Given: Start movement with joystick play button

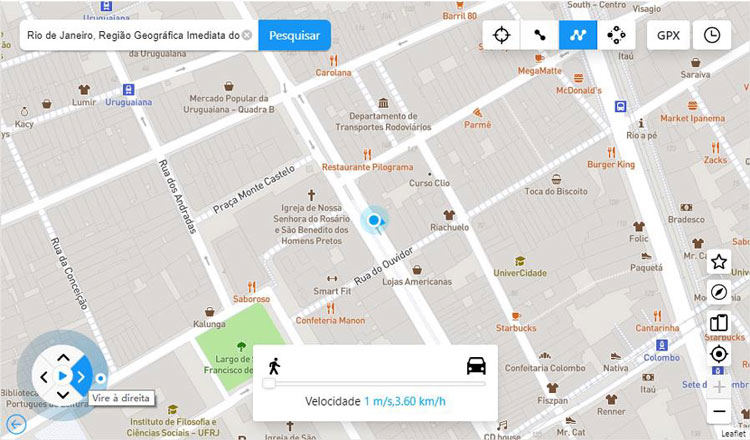Looking at the screenshot, I should tap(63, 376).
